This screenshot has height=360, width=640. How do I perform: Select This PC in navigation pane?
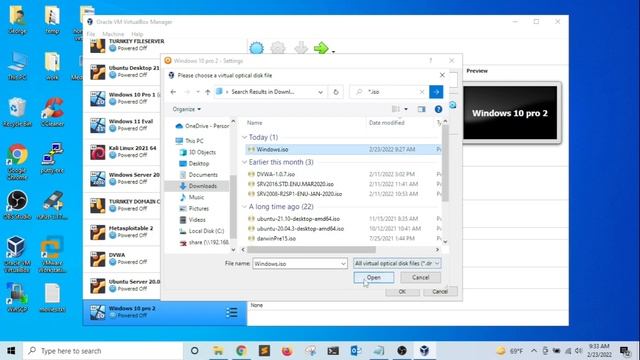point(190,141)
